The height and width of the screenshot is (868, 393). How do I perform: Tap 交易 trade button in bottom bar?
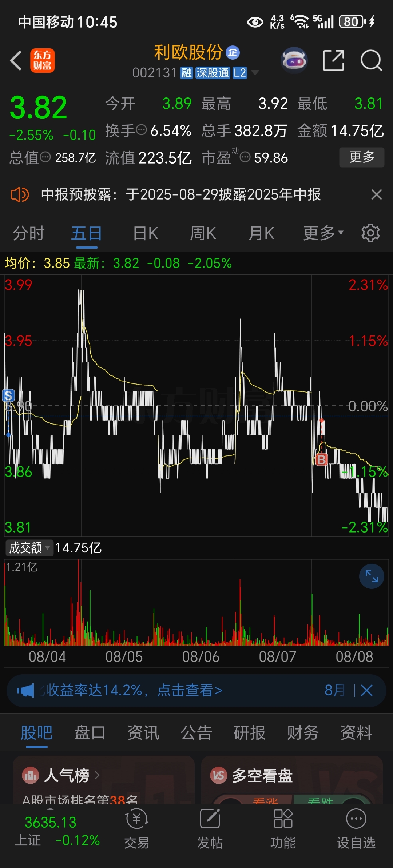(x=136, y=829)
